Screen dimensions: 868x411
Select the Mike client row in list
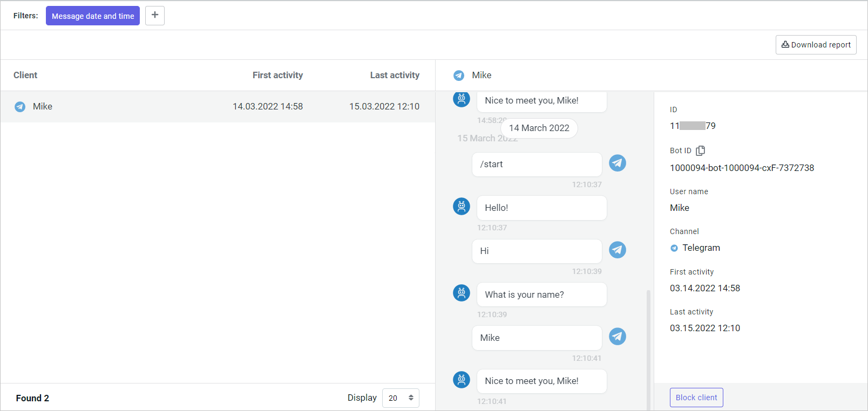(216, 107)
